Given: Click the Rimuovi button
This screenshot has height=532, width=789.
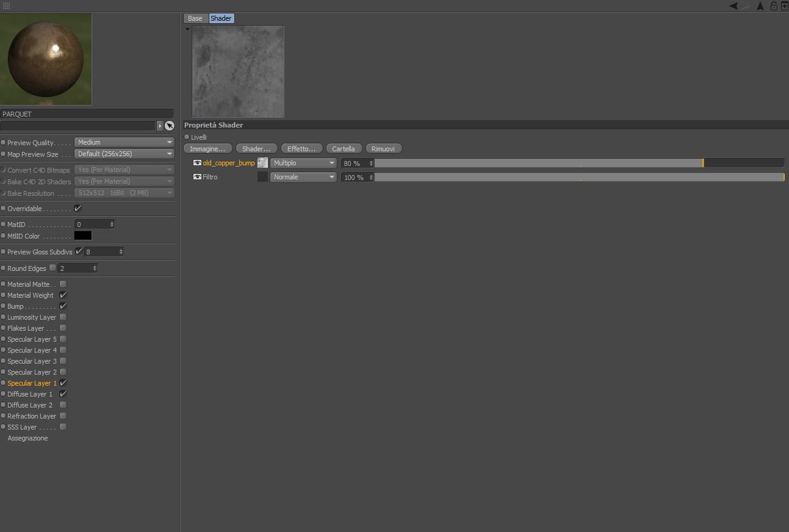Looking at the screenshot, I should [x=383, y=149].
